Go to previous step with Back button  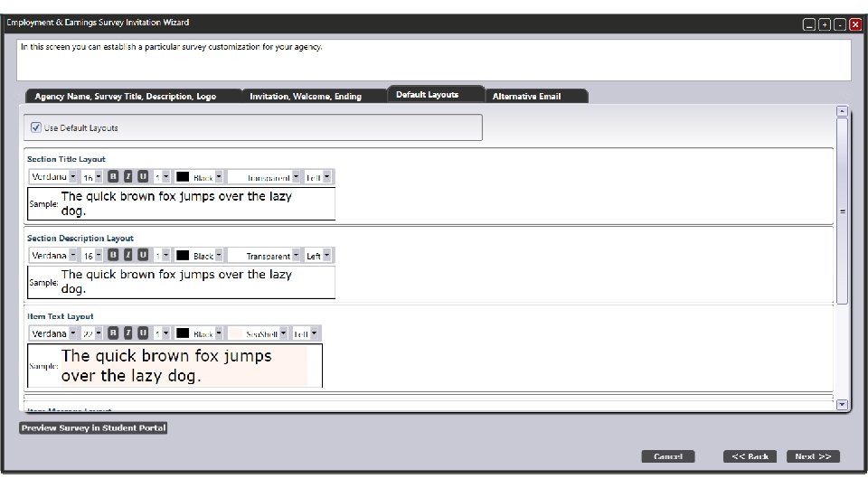click(750, 456)
